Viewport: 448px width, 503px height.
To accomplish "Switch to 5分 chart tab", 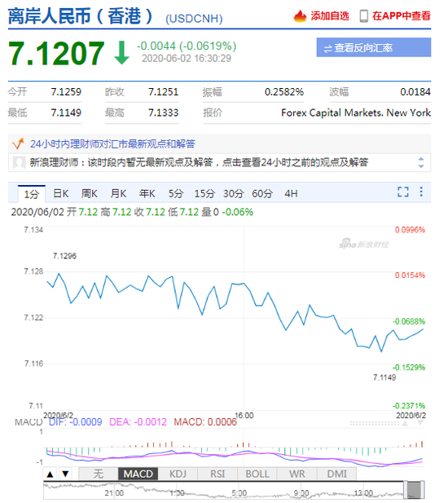I will pyautogui.click(x=176, y=193).
